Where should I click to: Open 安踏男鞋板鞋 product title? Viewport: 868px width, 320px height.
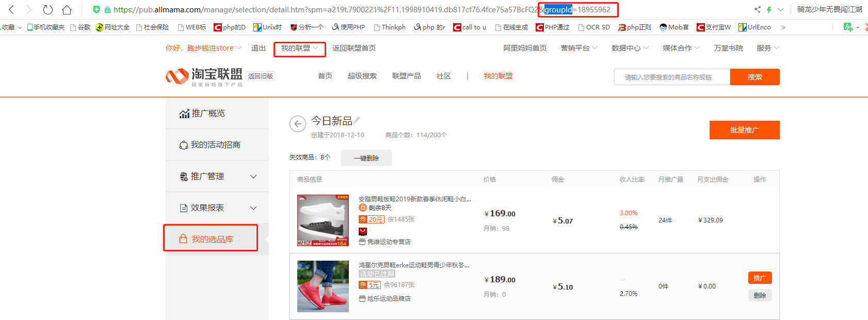(415, 199)
